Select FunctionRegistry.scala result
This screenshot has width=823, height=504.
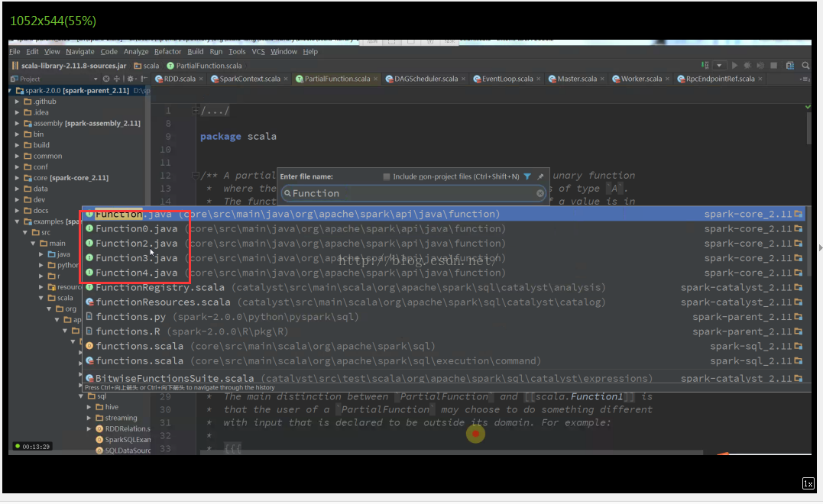point(444,287)
